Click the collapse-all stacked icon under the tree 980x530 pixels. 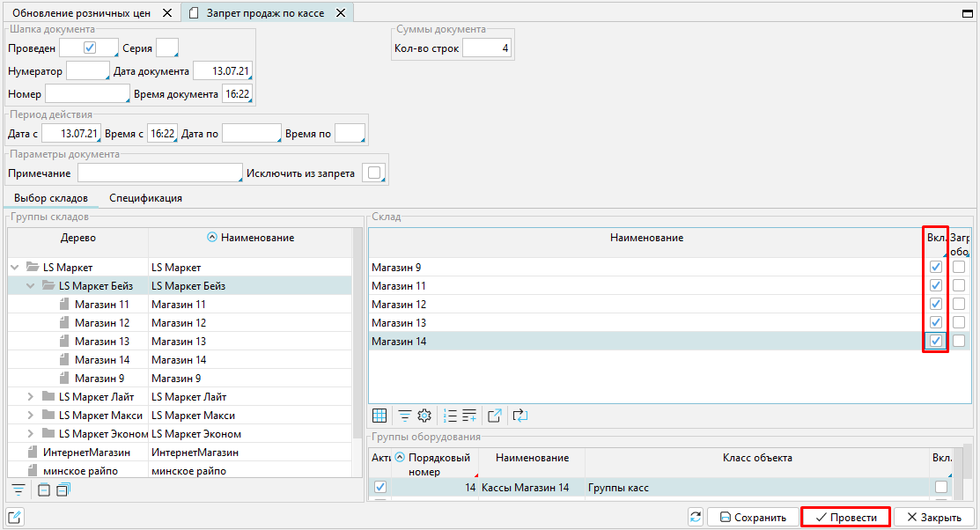[x=62, y=490]
